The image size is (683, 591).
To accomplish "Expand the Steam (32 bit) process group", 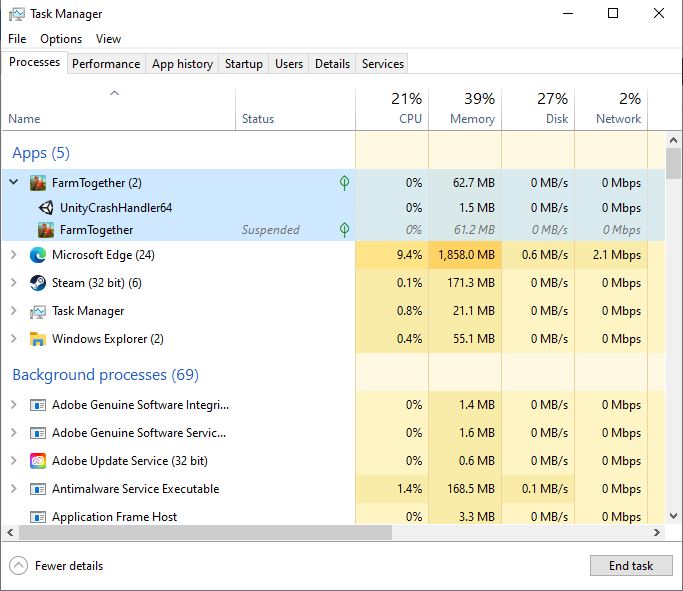I will tap(13, 283).
